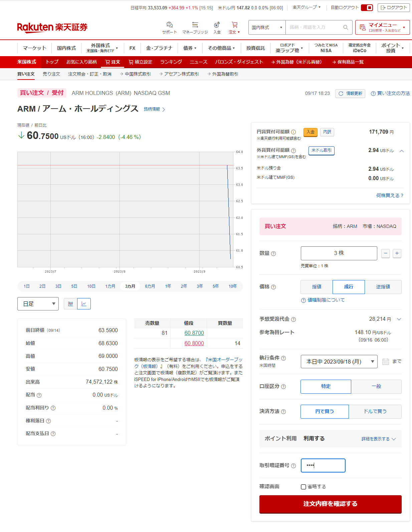Image resolution: width=412 pixels, height=532 pixels.
Task: Increase quantity with the plus button
Action: 397,253
